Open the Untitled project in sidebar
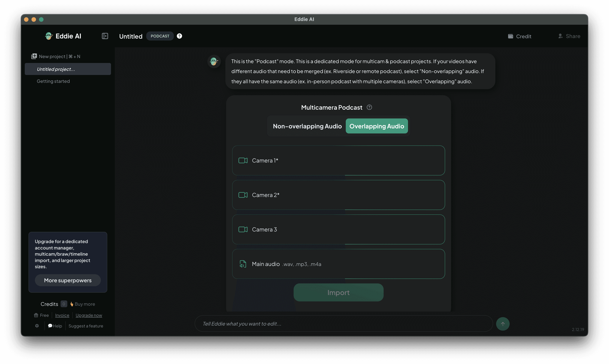 pos(68,69)
